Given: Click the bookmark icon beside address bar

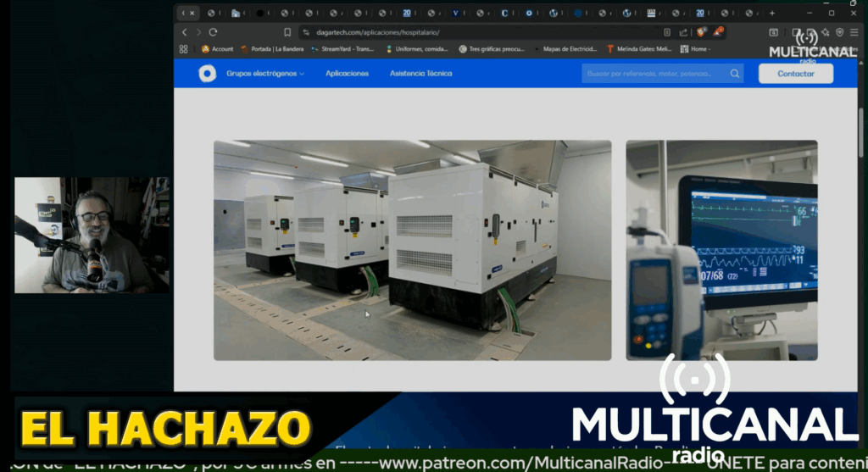Looking at the screenshot, I should [287, 32].
